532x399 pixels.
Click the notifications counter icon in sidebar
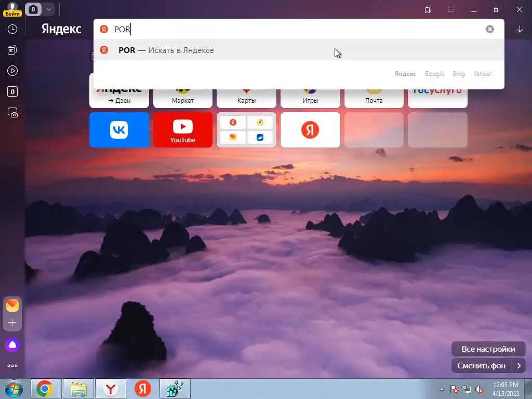pyautogui.click(x=12, y=91)
